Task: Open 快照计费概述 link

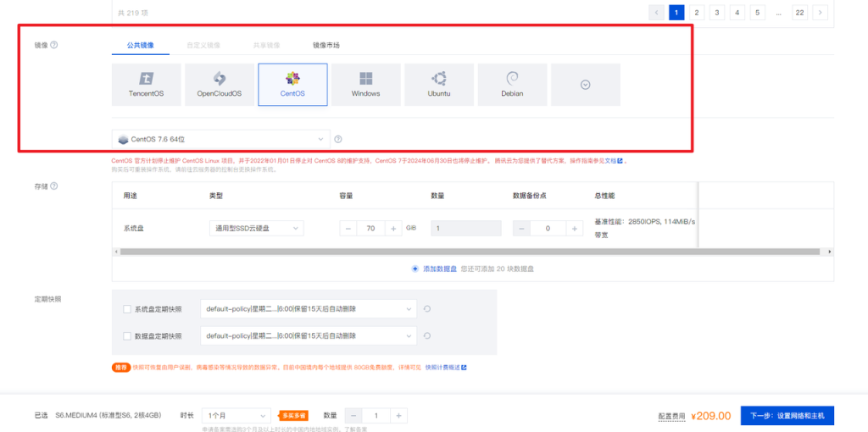Action: click(442, 368)
